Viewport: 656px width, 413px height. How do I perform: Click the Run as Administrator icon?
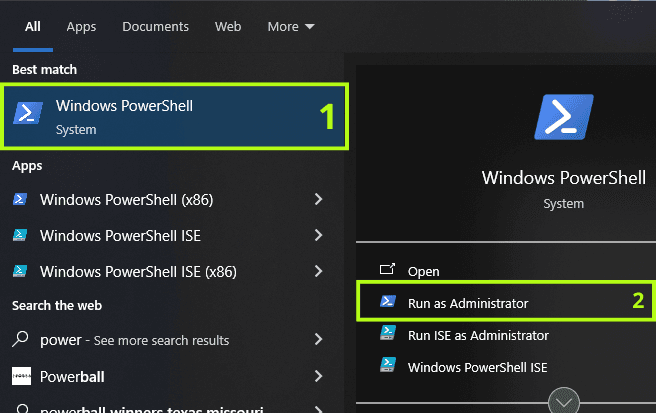(x=388, y=301)
